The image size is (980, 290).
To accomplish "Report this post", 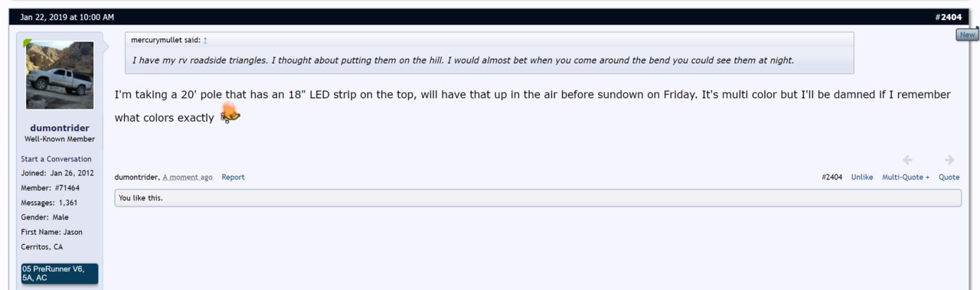I will tap(233, 177).
